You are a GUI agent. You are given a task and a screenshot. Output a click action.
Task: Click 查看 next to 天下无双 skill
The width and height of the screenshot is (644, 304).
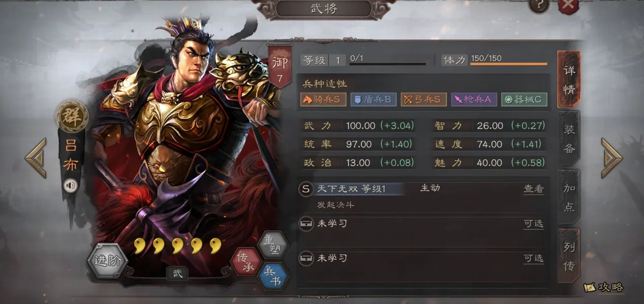pyautogui.click(x=534, y=189)
